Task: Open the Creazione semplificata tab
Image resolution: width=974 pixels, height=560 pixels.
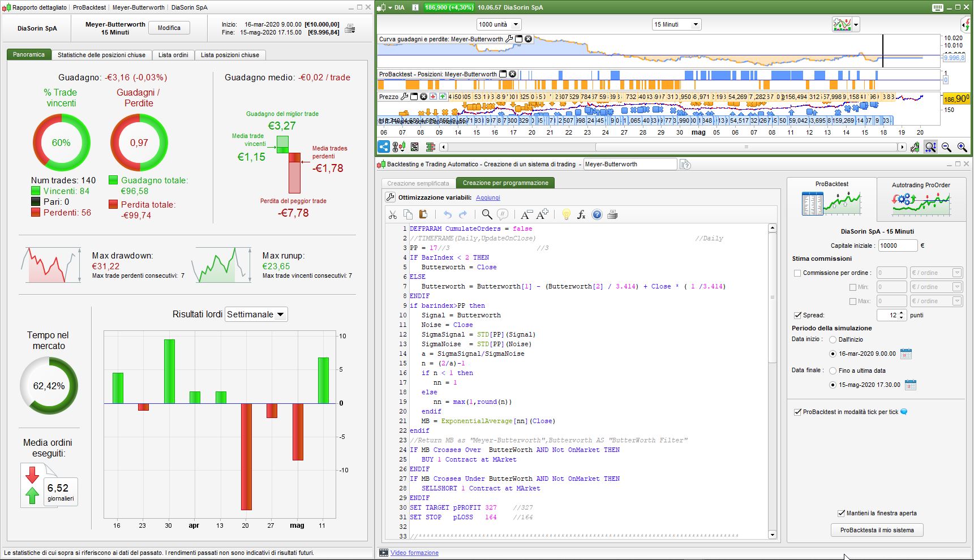Action: pos(418,183)
